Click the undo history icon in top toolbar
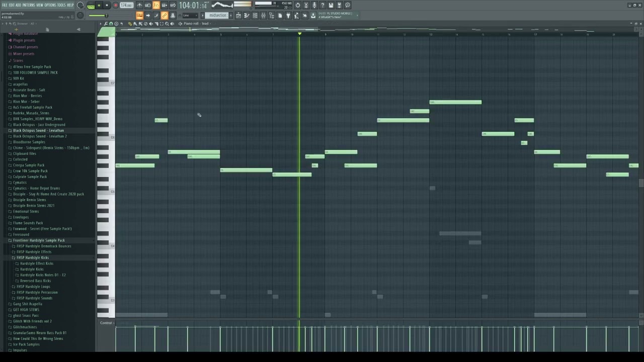 297,5
